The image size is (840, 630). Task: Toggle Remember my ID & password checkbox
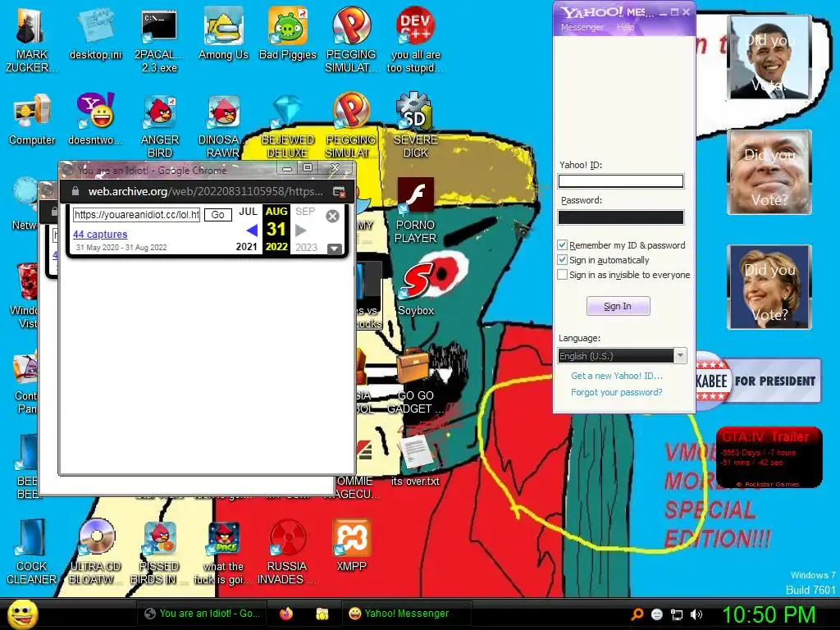562,244
